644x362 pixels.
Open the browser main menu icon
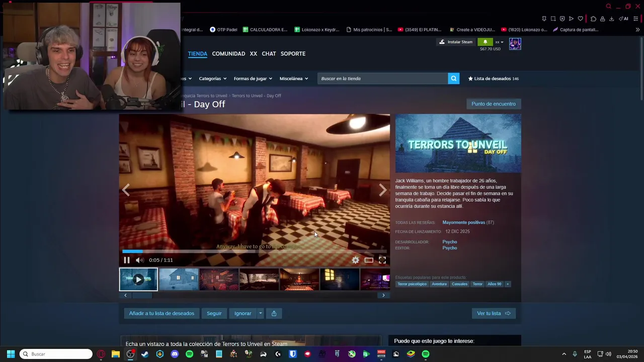pos(637,19)
